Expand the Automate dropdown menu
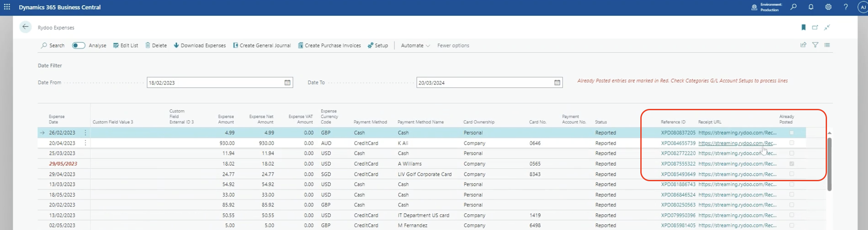Viewport: 868px width, 230px height. 416,45
